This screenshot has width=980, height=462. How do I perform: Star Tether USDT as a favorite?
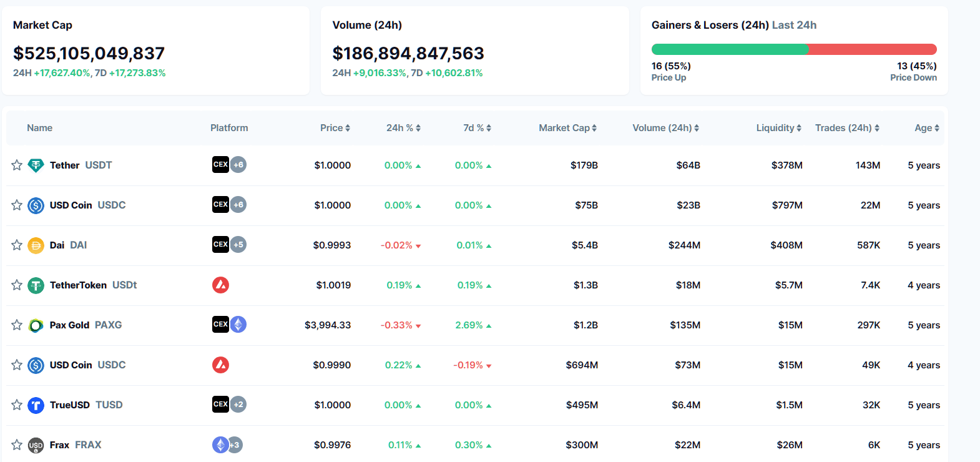click(17, 165)
